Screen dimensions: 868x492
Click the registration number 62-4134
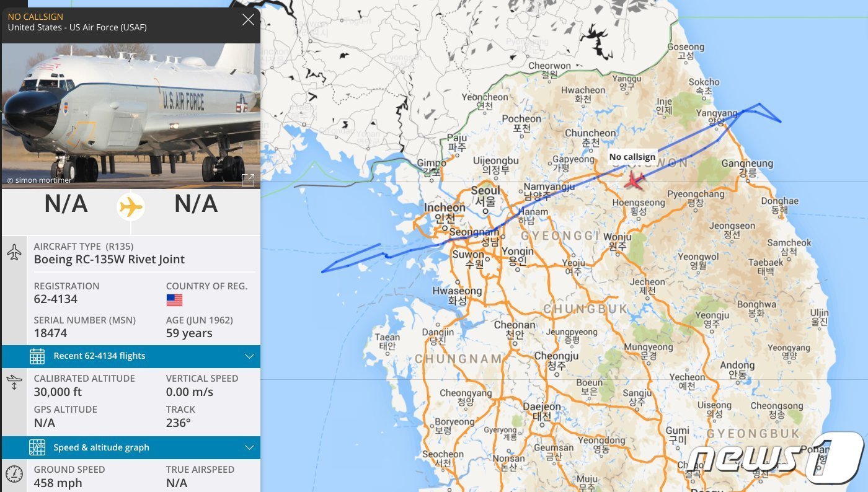[56, 299]
